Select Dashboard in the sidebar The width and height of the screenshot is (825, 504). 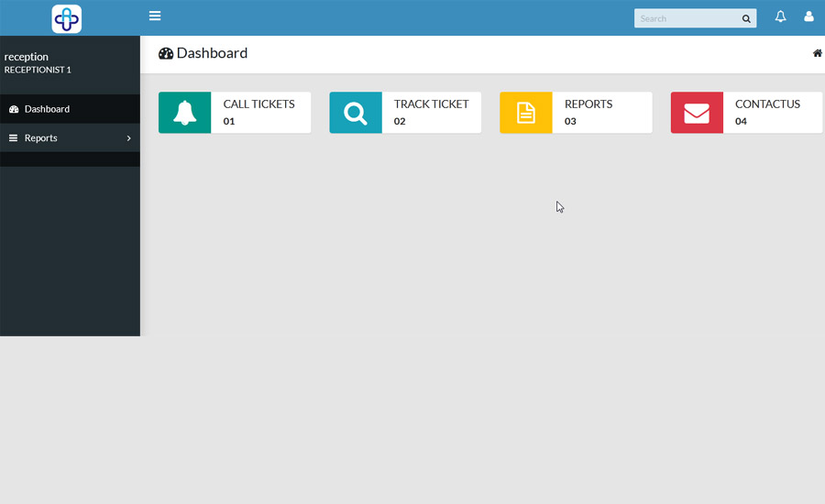(x=47, y=109)
